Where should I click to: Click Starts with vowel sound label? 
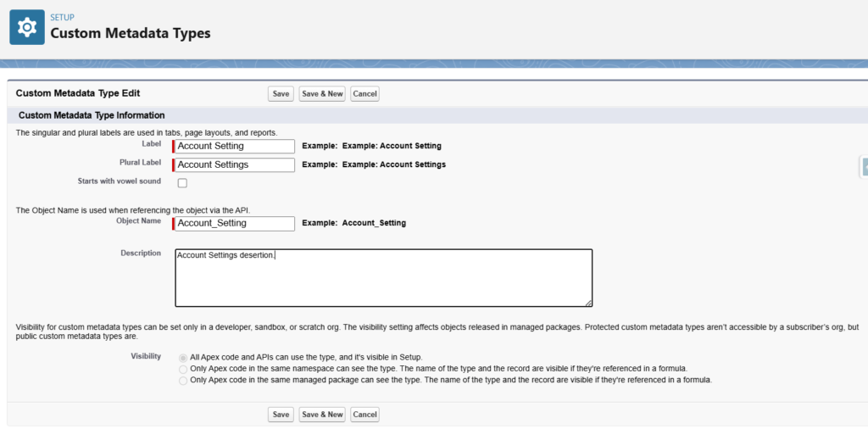(x=120, y=181)
